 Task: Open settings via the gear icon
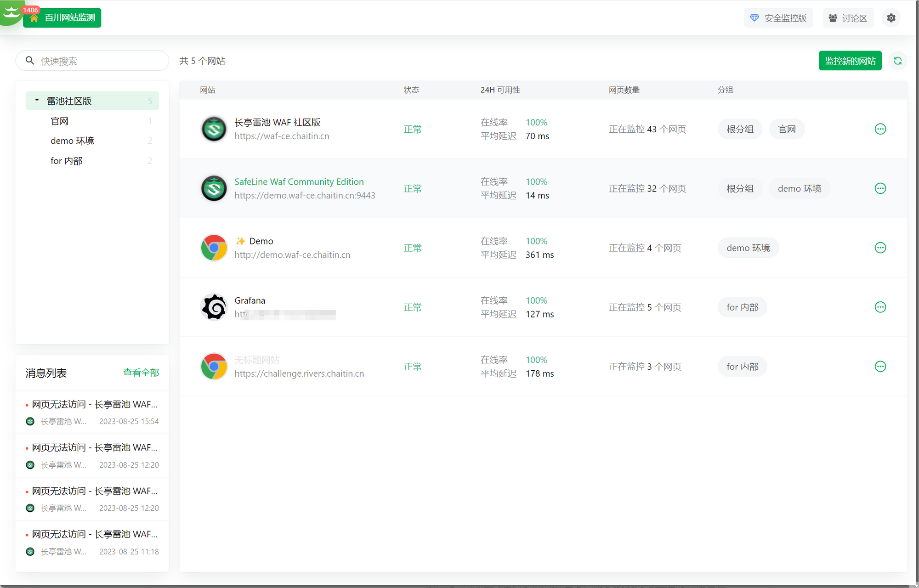tap(891, 18)
